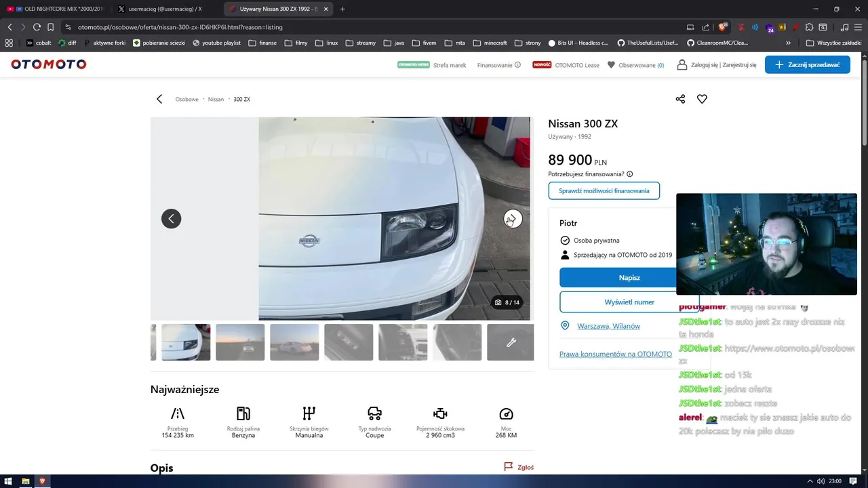
Task: Open the youtube playlist bookmark
Action: coord(216,43)
